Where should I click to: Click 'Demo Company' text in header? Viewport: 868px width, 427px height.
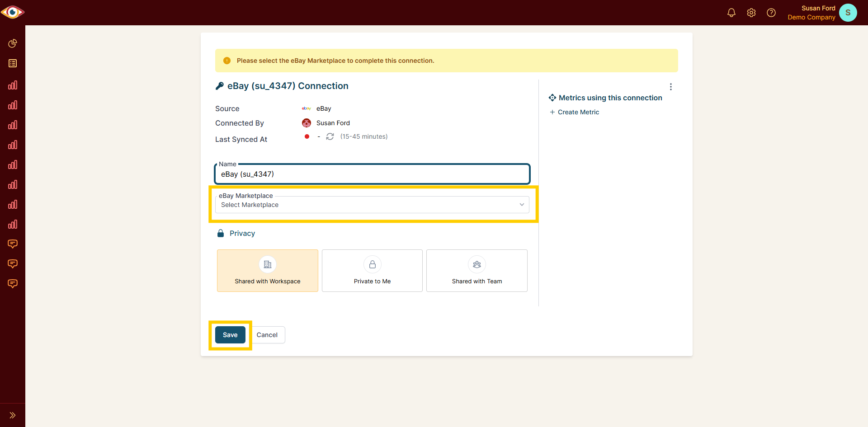pyautogui.click(x=811, y=17)
